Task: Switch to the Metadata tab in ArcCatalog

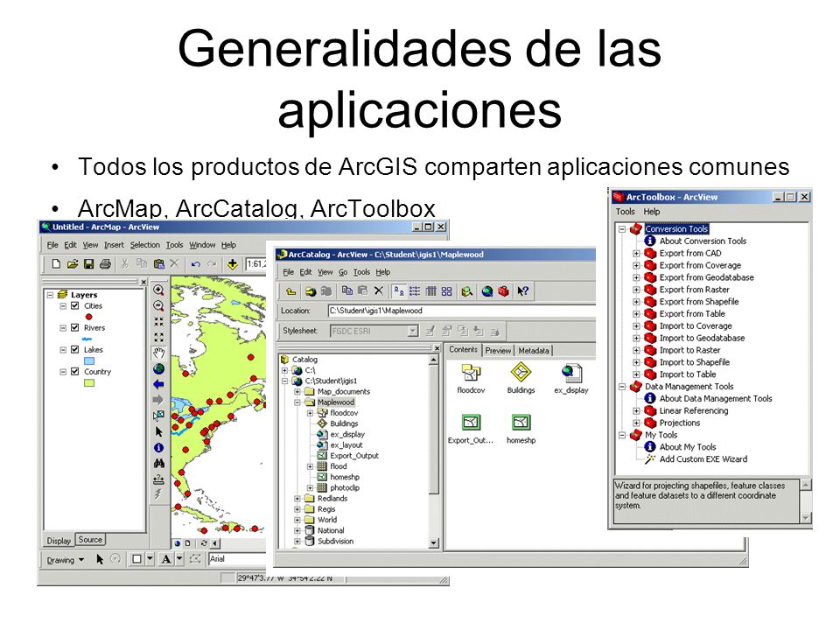Action: click(x=534, y=350)
